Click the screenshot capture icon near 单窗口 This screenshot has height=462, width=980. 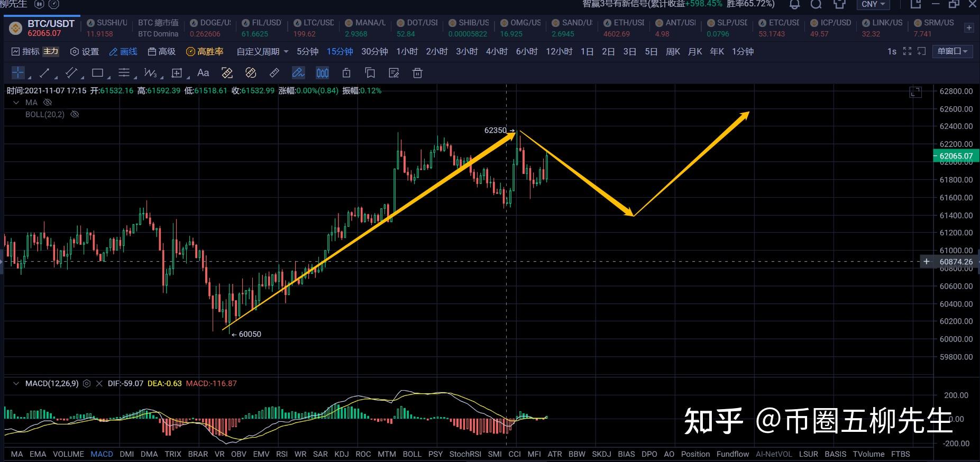coord(921,51)
